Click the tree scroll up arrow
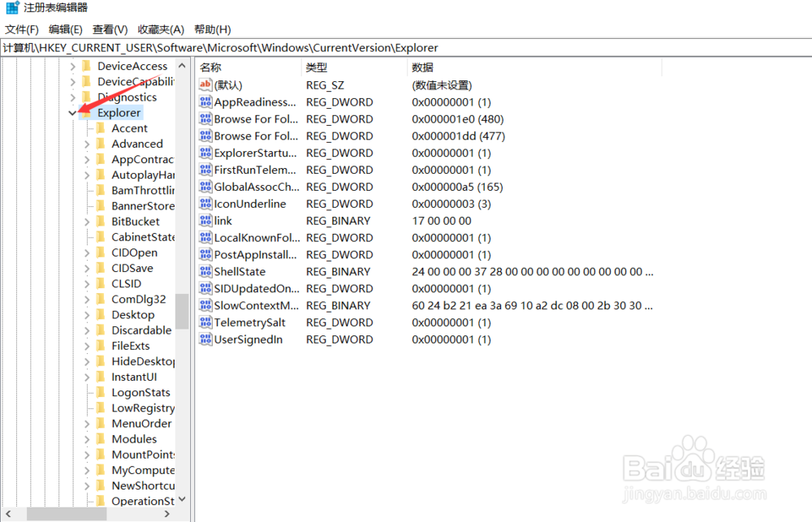 [x=182, y=66]
